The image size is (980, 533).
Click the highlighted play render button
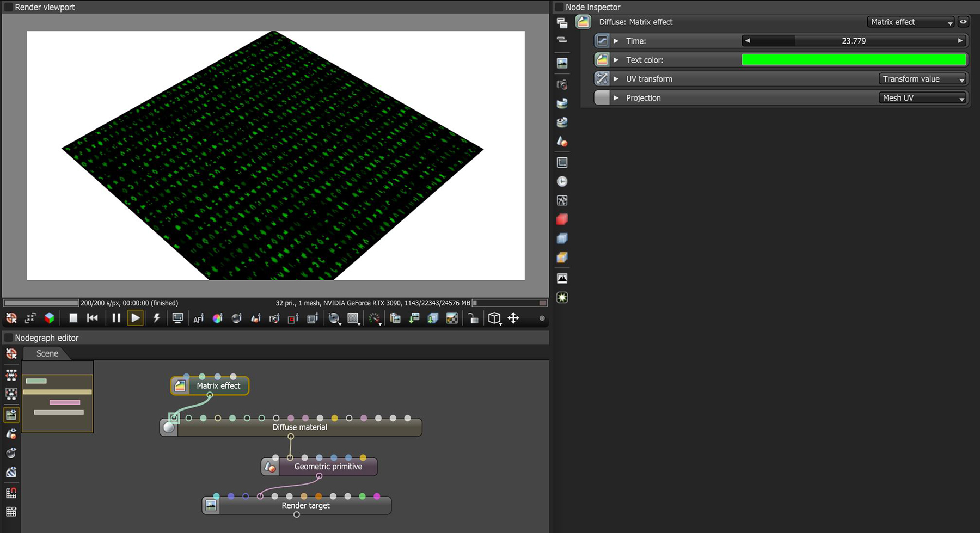pyautogui.click(x=136, y=318)
